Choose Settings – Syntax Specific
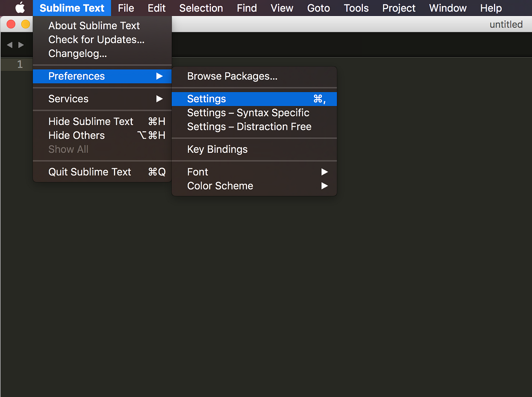The height and width of the screenshot is (397, 532). 248,113
